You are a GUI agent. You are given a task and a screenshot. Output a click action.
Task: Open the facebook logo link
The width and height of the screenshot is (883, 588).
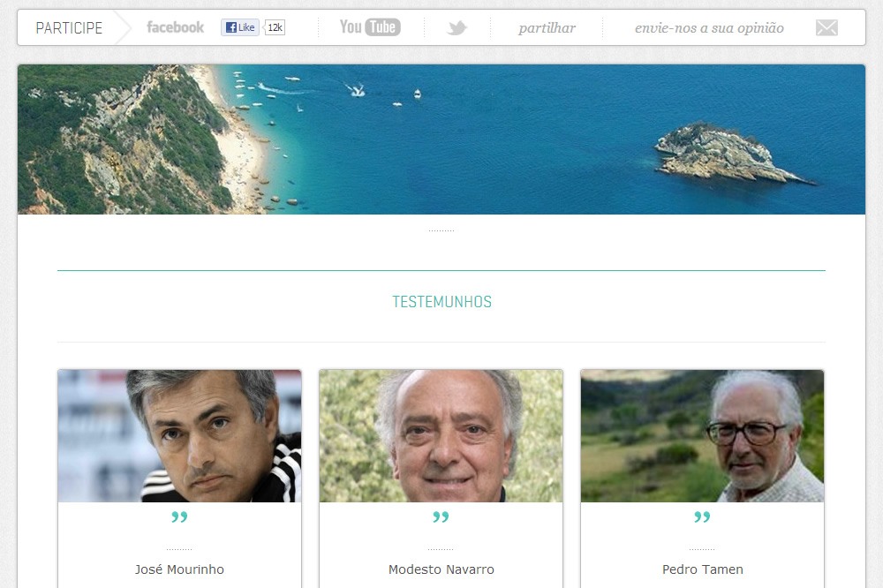click(x=175, y=27)
